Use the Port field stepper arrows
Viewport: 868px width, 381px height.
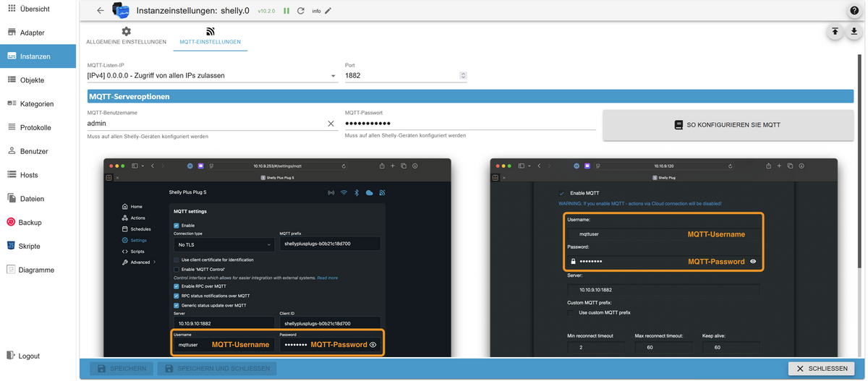(x=463, y=75)
